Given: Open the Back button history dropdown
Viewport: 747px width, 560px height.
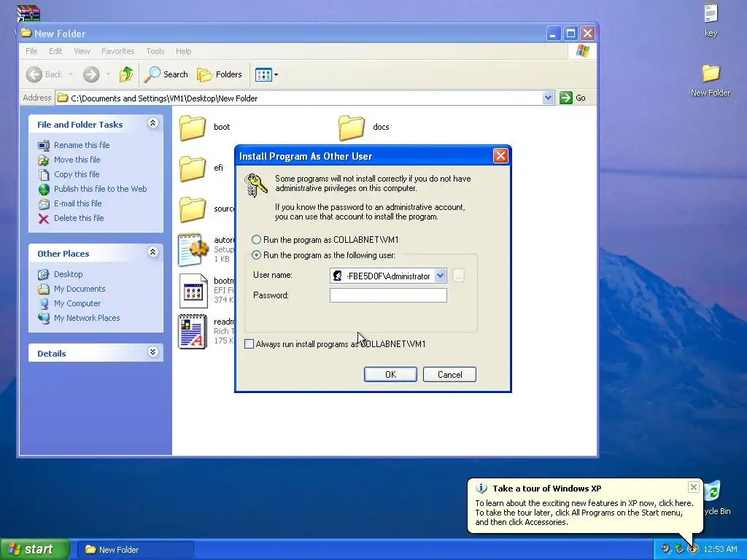Looking at the screenshot, I should coord(71,74).
